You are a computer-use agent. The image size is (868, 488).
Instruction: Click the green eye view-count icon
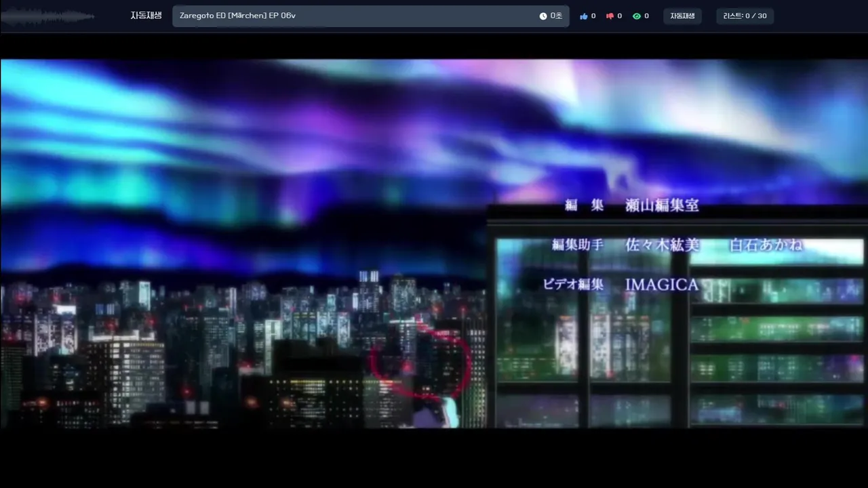coord(636,16)
